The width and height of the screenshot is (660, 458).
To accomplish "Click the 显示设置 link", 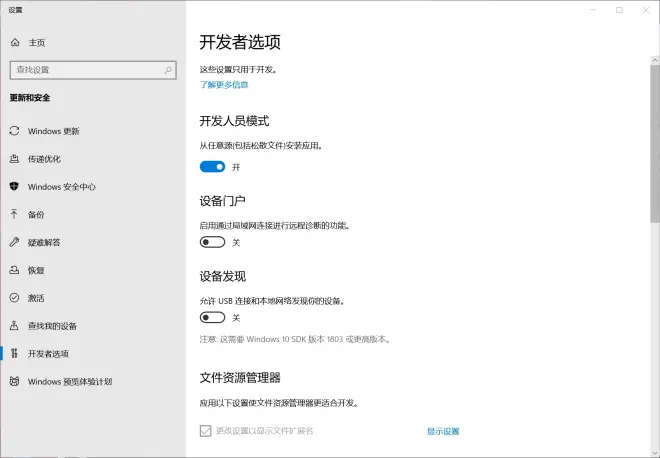I will [x=443, y=431].
